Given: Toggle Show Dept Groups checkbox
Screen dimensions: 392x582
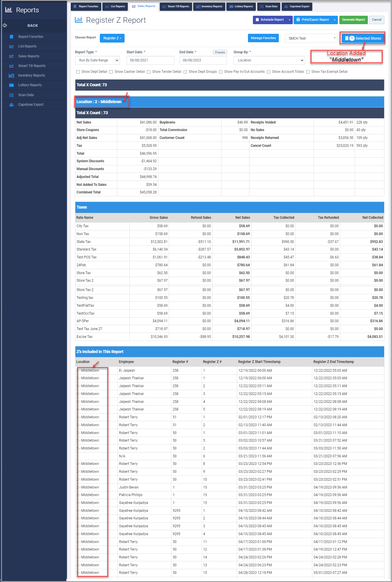Looking at the screenshot, I should (185, 72).
